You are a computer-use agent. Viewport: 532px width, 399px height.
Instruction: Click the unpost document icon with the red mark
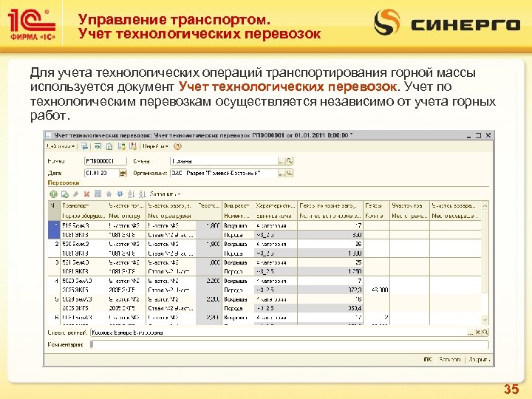133,146
